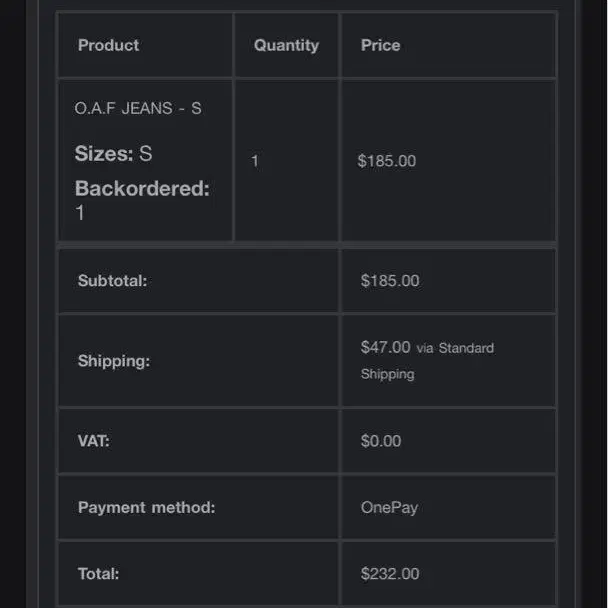This screenshot has height=608, width=608.
Task: Click the OnePay payment method value
Action: pos(389,508)
